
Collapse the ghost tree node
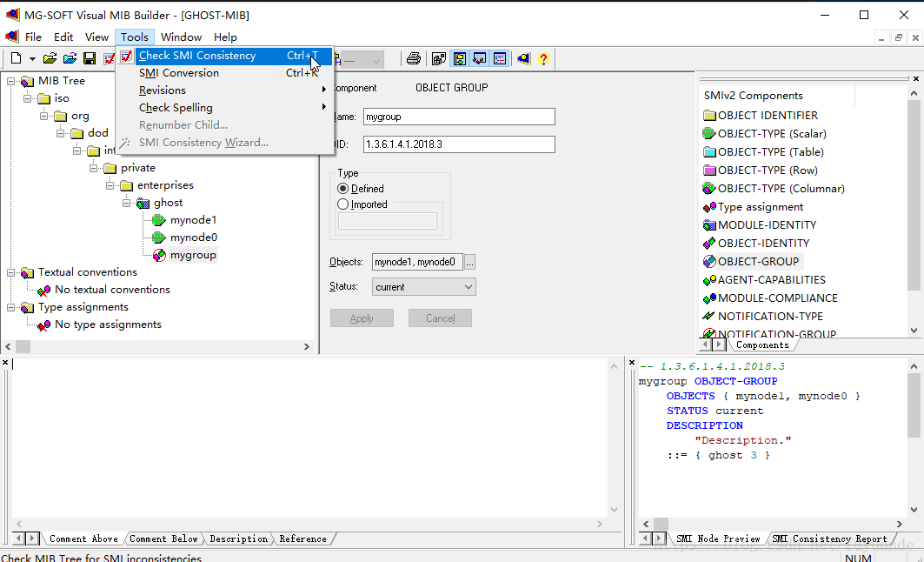coord(126,203)
